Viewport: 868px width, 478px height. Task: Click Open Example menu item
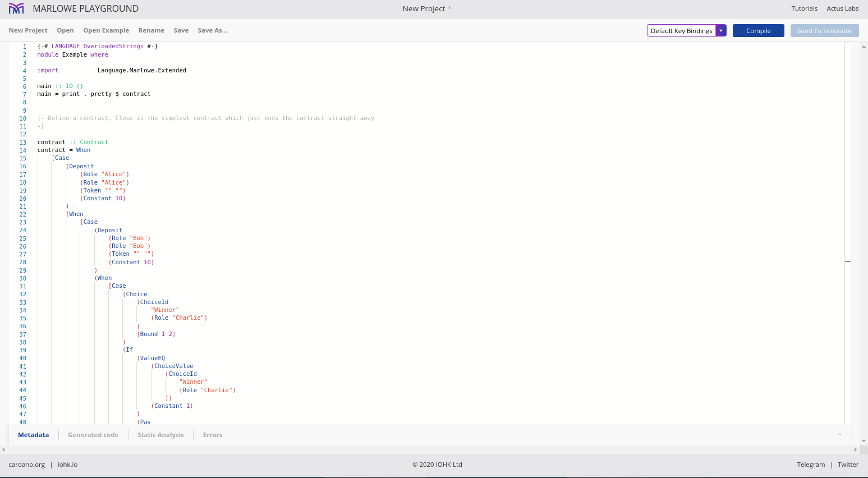pyautogui.click(x=106, y=30)
